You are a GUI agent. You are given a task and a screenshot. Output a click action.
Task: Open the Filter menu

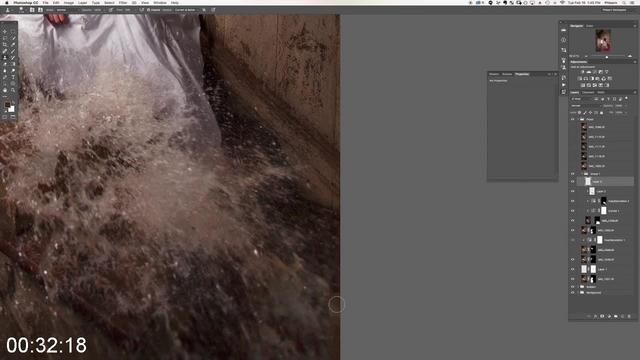[x=123, y=2]
